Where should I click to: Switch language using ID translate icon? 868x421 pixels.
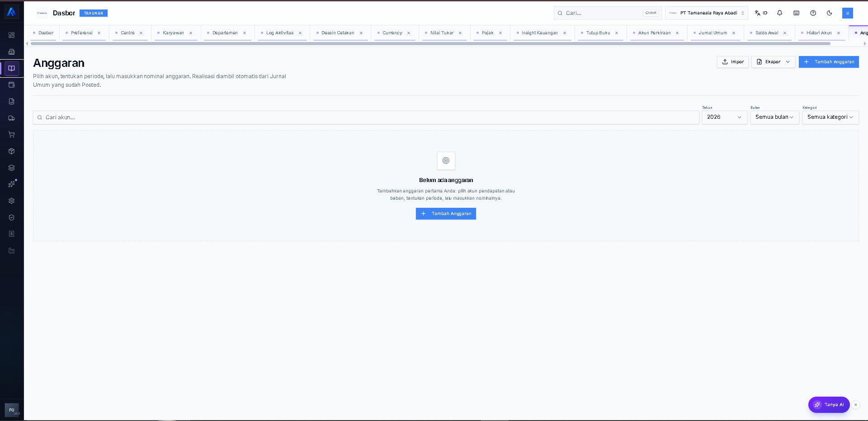761,13
